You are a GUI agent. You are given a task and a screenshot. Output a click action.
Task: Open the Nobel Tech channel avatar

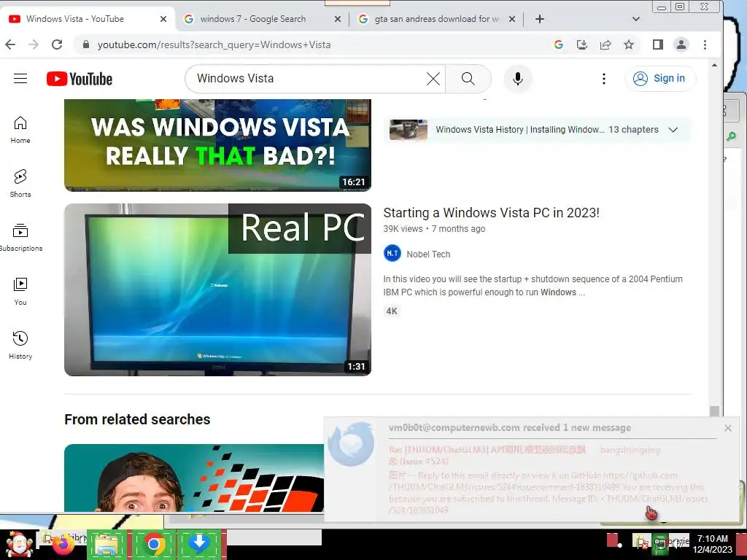392,253
